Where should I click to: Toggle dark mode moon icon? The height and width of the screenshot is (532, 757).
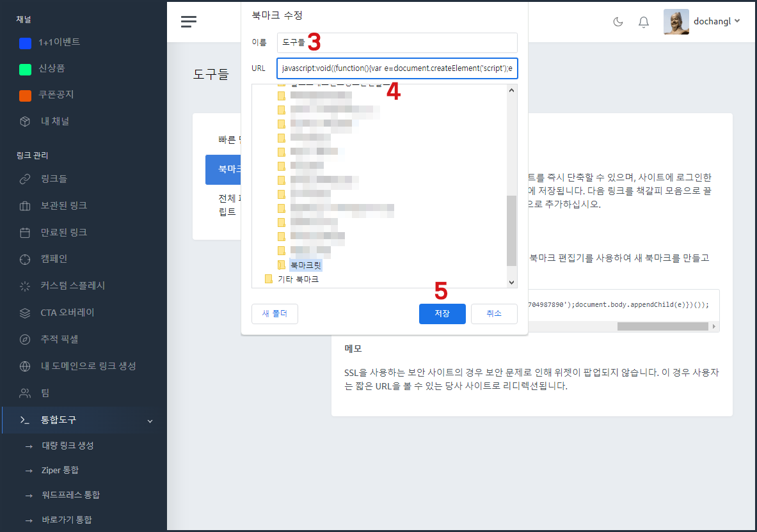pos(618,22)
